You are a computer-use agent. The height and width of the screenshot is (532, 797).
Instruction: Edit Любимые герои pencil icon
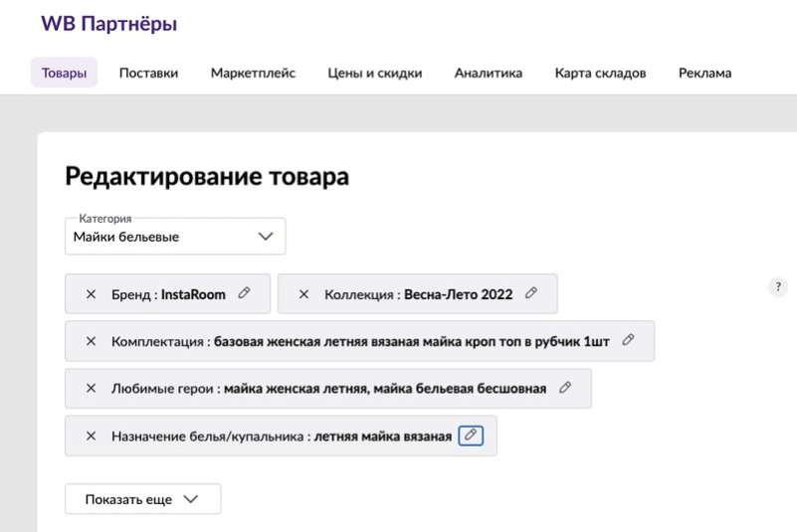565,388
